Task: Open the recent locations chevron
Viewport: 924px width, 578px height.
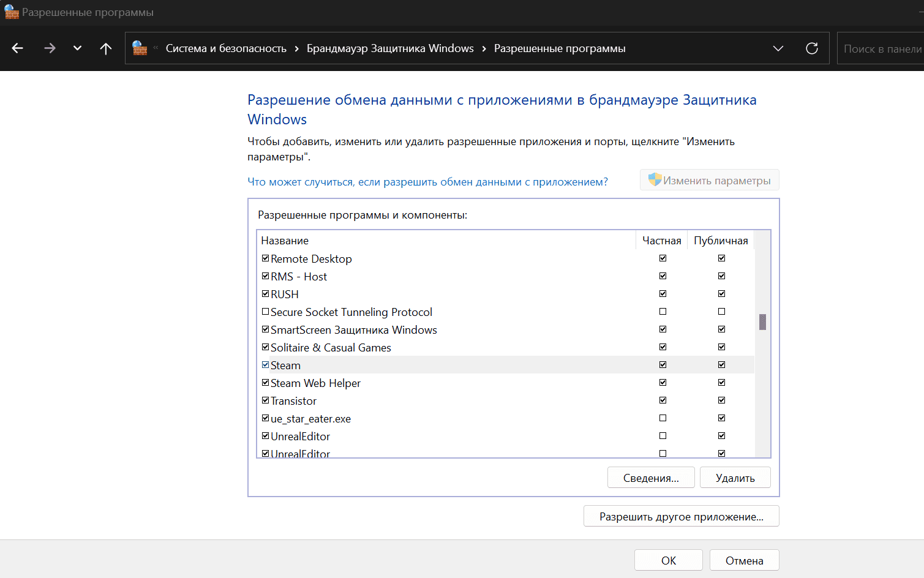Action: coord(77,48)
